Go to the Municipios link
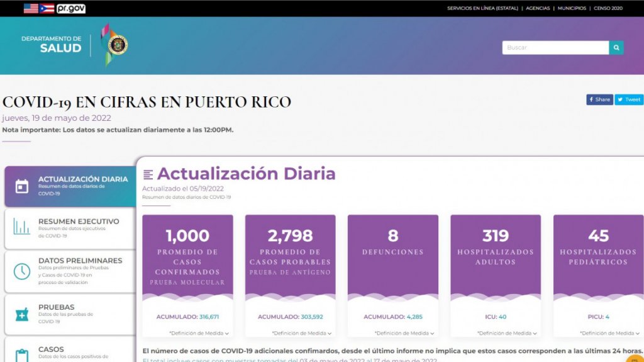 coord(572,8)
